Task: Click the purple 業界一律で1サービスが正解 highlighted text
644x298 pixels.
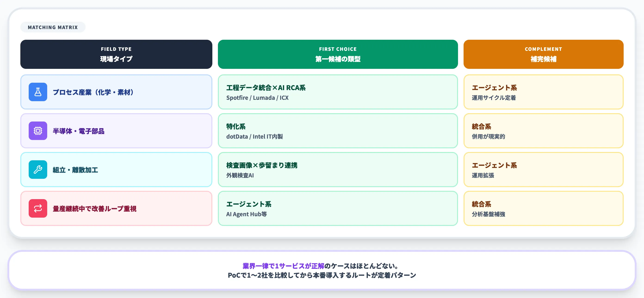Action: (283, 266)
